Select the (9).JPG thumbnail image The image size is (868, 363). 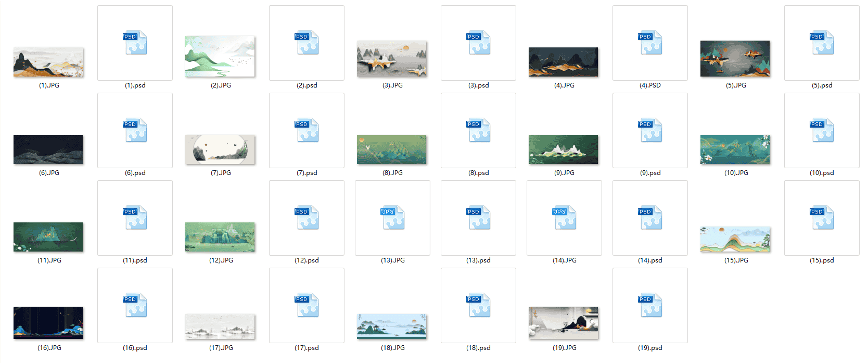pos(564,149)
